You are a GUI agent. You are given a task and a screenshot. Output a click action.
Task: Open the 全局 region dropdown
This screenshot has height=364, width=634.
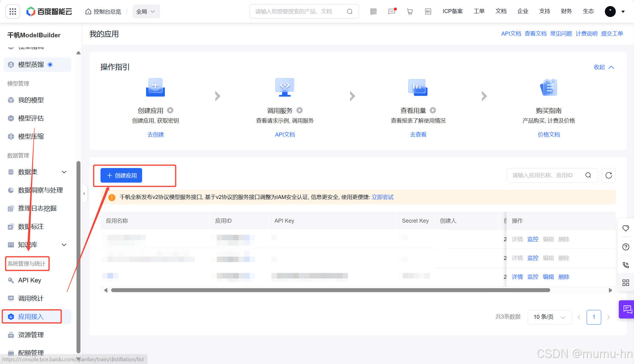click(x=146, y=12)
